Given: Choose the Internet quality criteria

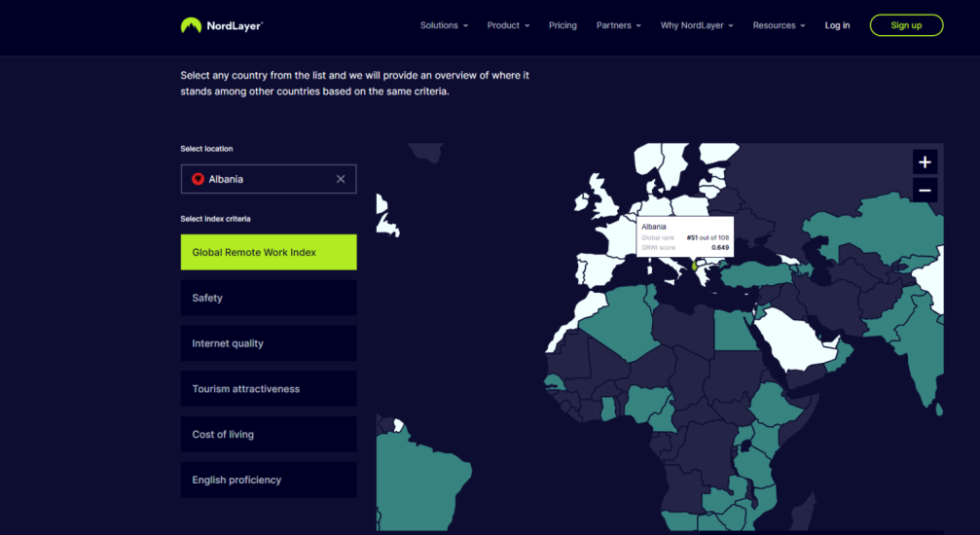Looking at the screenshot, I should point(269,343).
